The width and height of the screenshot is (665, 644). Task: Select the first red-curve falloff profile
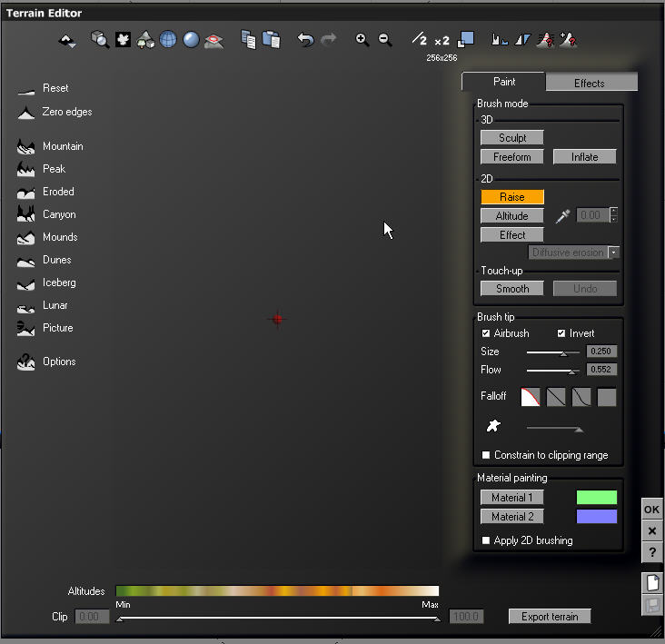point(531,397)
